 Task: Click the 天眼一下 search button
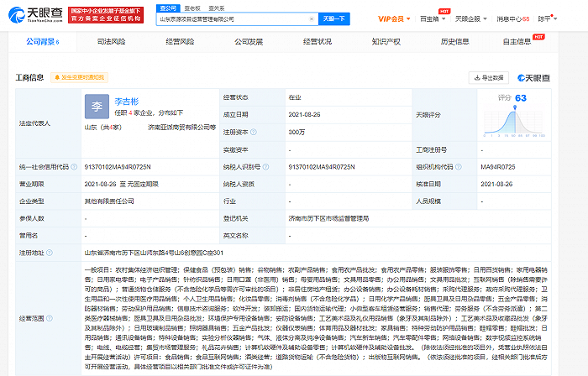[333, 18]
